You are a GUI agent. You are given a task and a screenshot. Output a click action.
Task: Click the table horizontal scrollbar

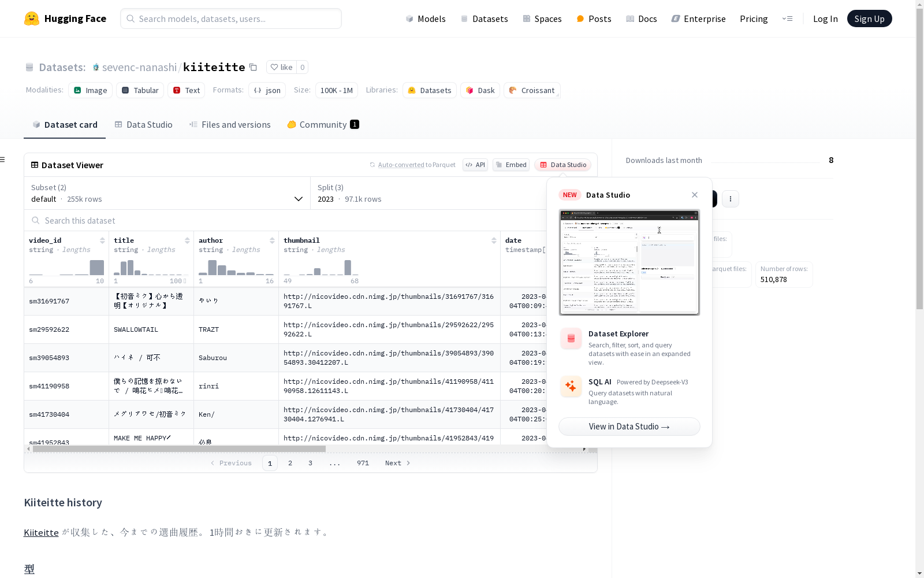(179, 449)
